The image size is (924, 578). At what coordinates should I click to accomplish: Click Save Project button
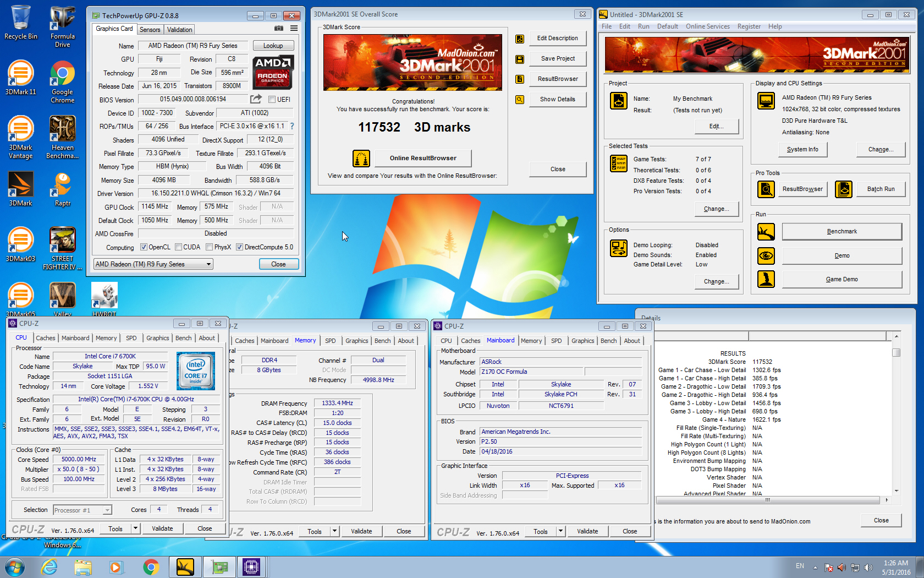coord(558,59)
